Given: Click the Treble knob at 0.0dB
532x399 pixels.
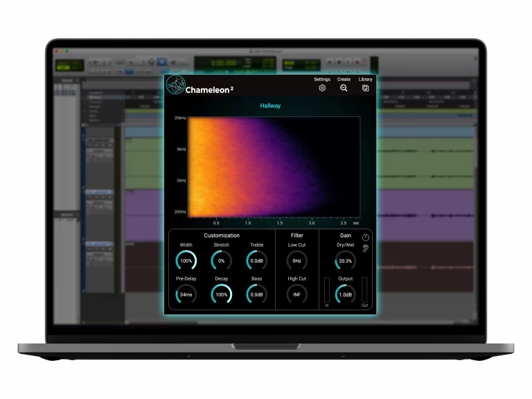Looking at the screenshot, I should tap(256, 261).
